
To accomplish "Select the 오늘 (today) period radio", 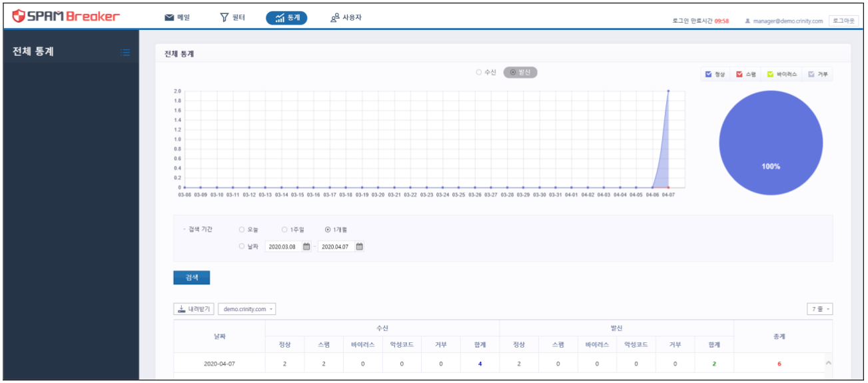I will pos(242,230).
